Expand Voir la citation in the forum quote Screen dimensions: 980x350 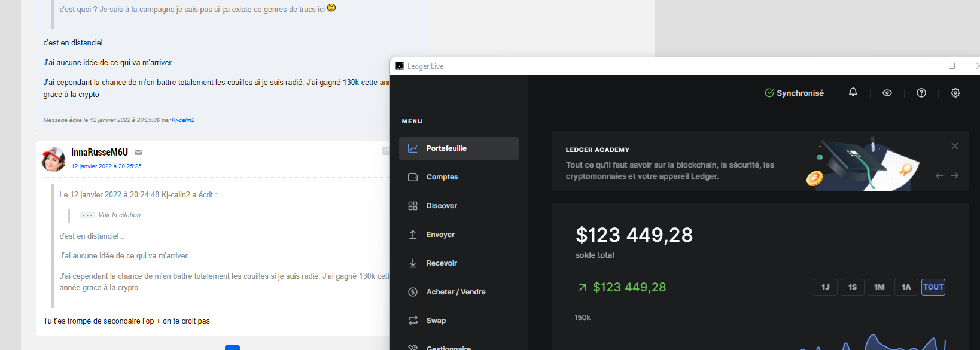click(119, 215)
